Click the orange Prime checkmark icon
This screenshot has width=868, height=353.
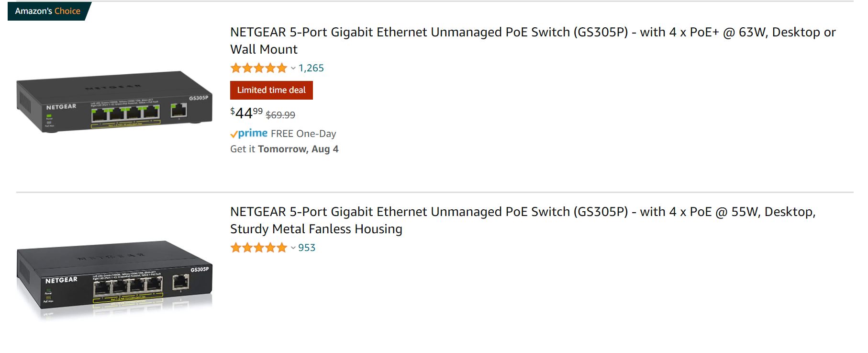pyautogui.click(x=234, y=134)
